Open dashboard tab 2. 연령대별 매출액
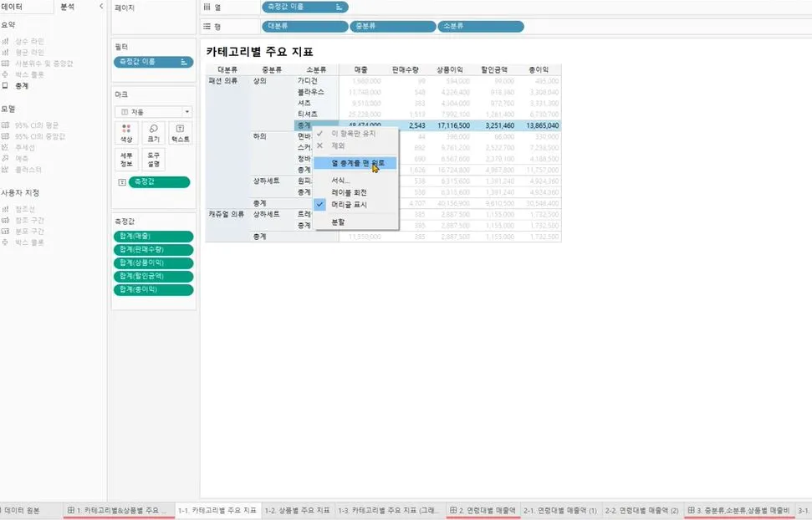This screenshot has width=812, height=520. pyautogui.click(x=483, y=510)
